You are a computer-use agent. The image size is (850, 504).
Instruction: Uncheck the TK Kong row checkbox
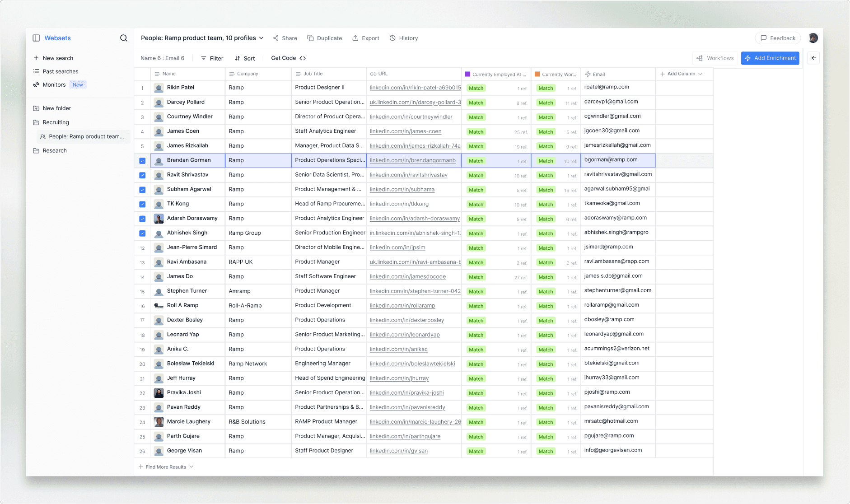142,204
